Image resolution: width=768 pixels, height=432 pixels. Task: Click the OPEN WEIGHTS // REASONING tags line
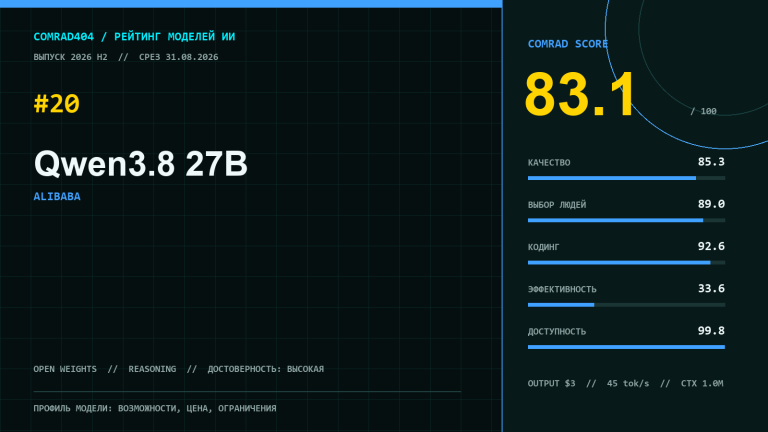(x=179, y=369)
